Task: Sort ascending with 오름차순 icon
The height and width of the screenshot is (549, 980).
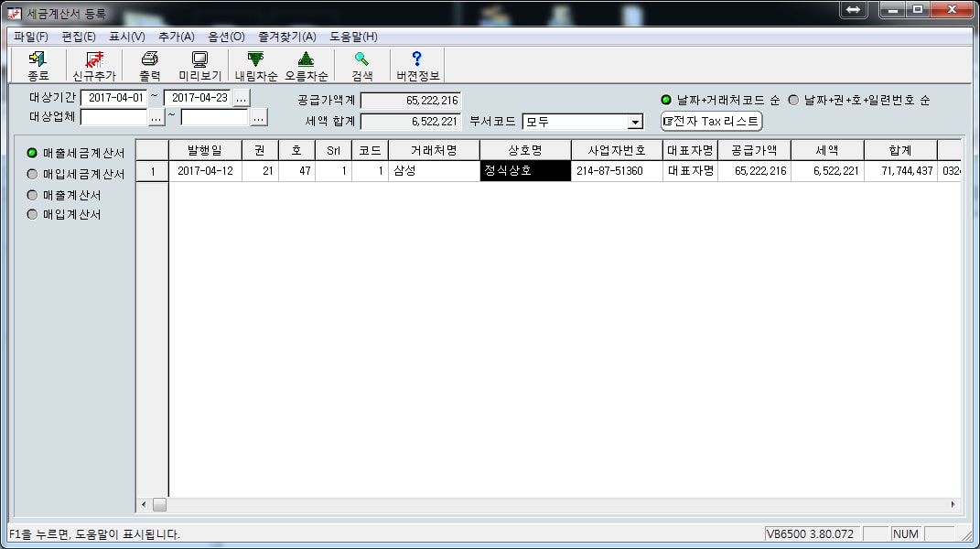Action: tap(306, 65)
